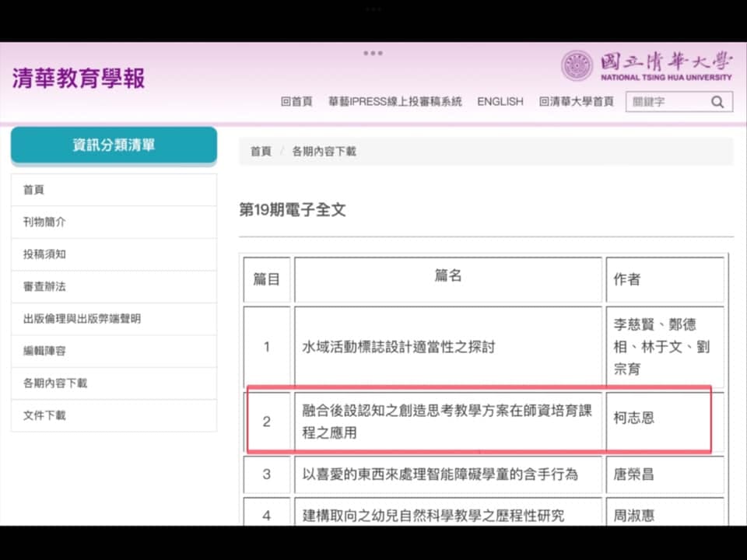Click author cell 李慈賢、鄭德相、林于文、劉宗育

coord(665,347)
